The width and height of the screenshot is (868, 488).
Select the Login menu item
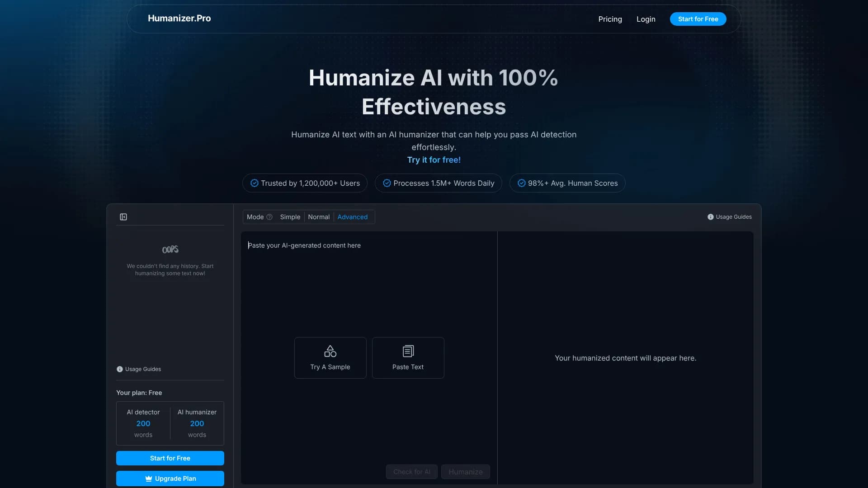coord(646,19)
